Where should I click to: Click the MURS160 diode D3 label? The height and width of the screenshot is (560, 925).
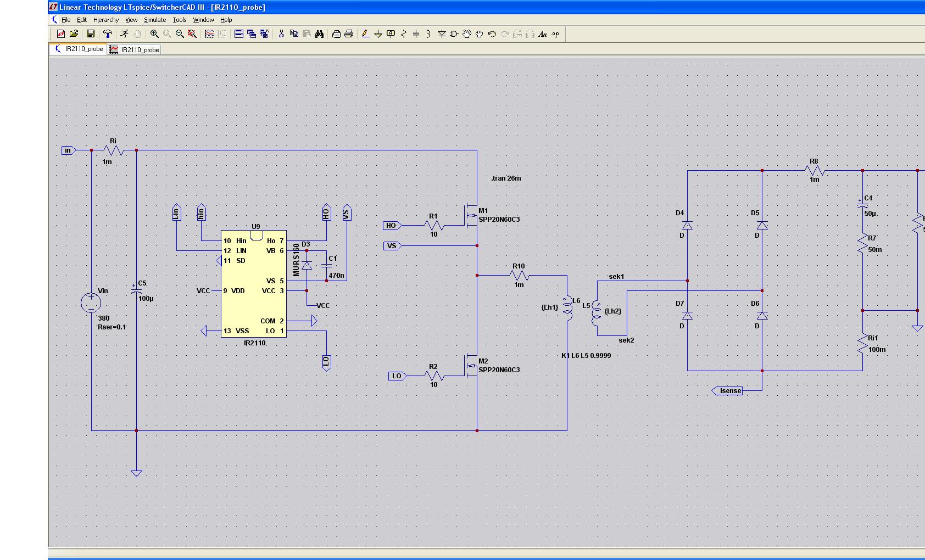(296, 260)
